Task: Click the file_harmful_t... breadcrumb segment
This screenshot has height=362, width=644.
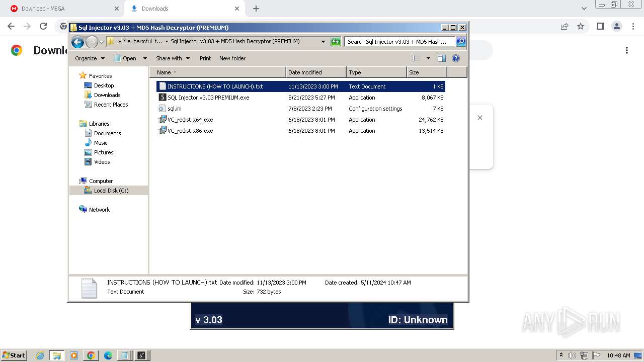Action: pyautogui.click(x=143, y=42)
